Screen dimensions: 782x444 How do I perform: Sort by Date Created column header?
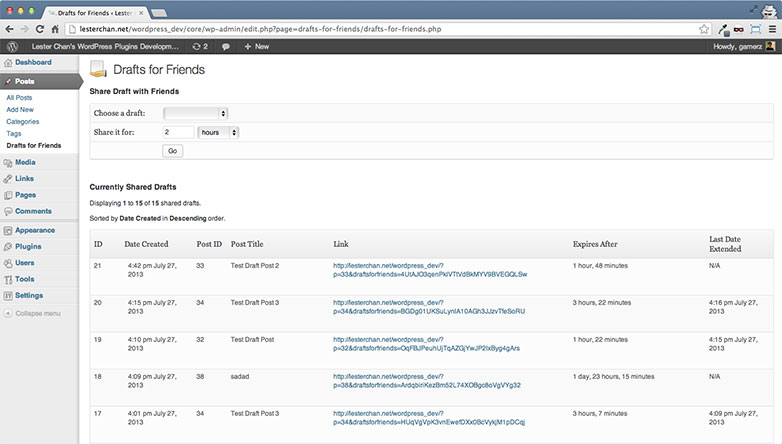click(x=146, y=244)
